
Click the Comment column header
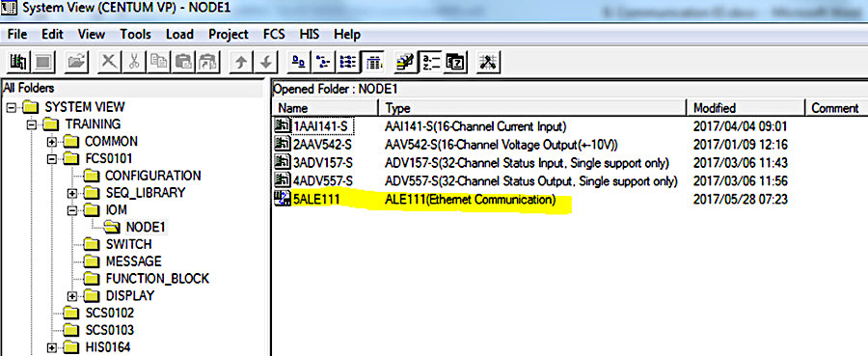[836, 108]
